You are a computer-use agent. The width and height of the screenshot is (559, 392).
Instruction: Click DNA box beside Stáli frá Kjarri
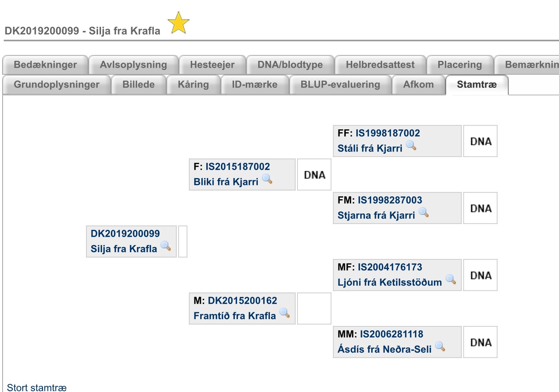[480, 141]
